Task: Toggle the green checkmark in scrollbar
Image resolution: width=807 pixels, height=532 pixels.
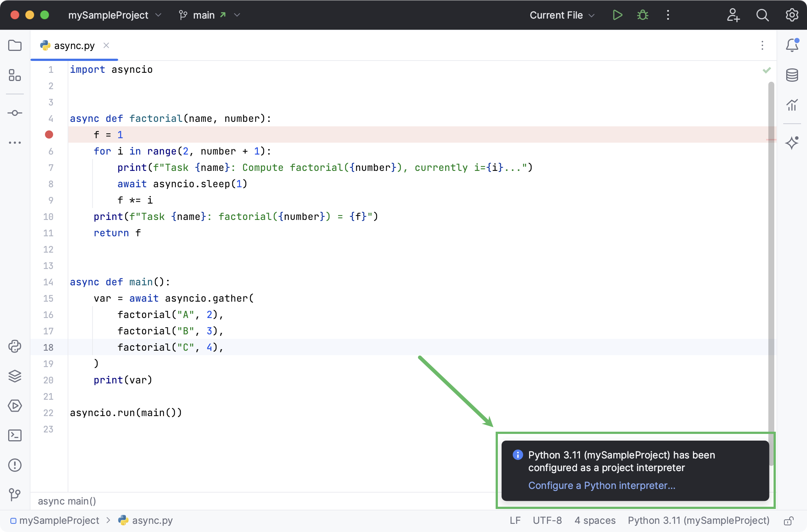Action: pos(767,70)
